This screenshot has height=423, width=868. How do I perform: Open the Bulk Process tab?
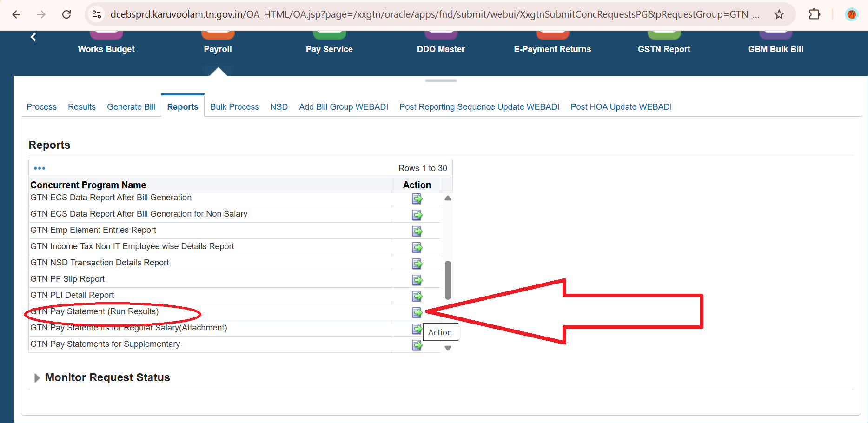234,107
